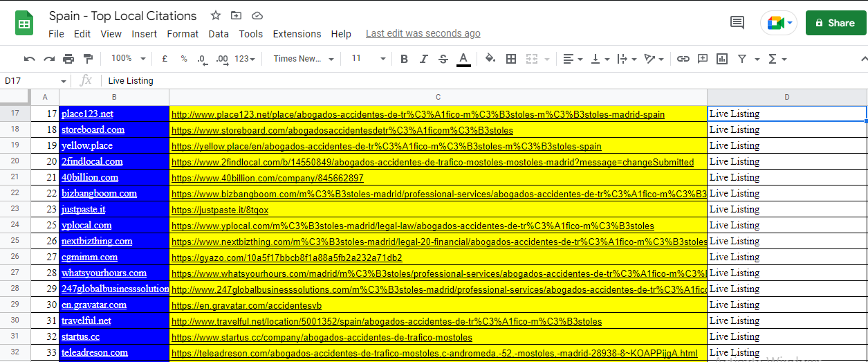Open the text color picker
This screenshot has height=362, width=868.
463,59
